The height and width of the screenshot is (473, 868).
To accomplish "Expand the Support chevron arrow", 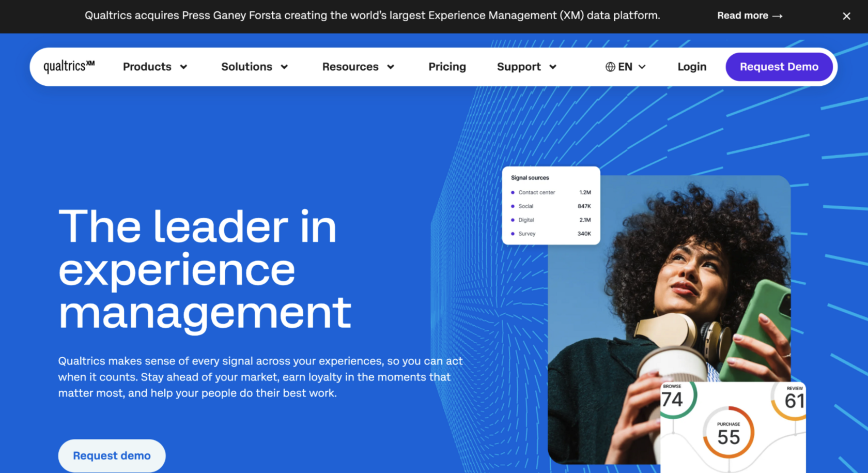I will tap(553, 67).
